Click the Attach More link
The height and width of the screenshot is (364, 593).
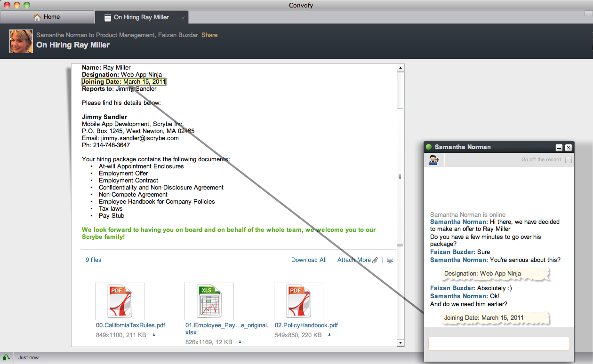[354, 260]
